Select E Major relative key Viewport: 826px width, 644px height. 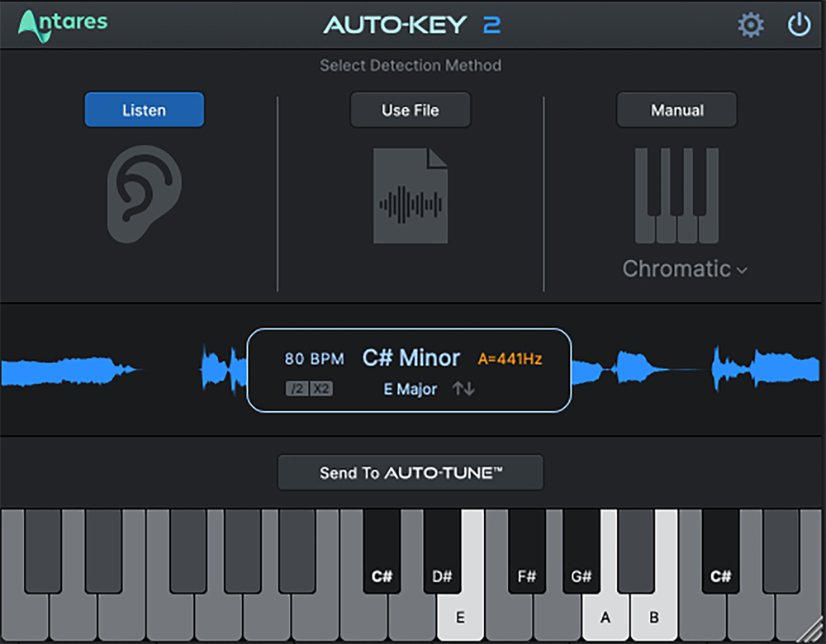(411, 389)
